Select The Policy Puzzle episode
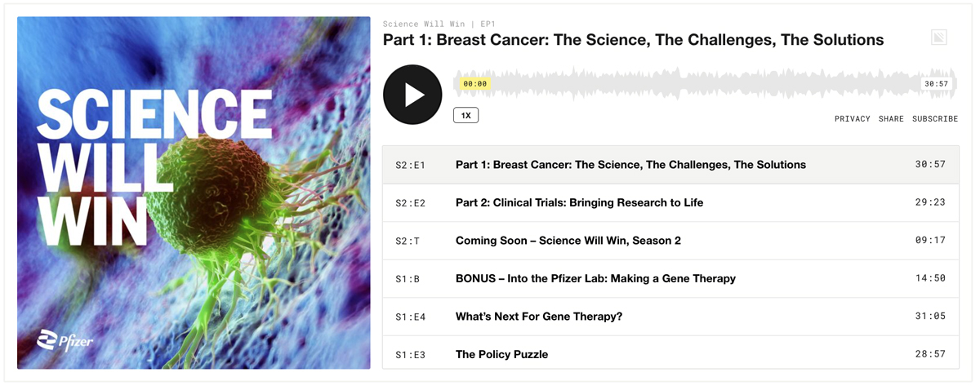The height and width of the screenshot is (390, 980). [x=670, y=354]
